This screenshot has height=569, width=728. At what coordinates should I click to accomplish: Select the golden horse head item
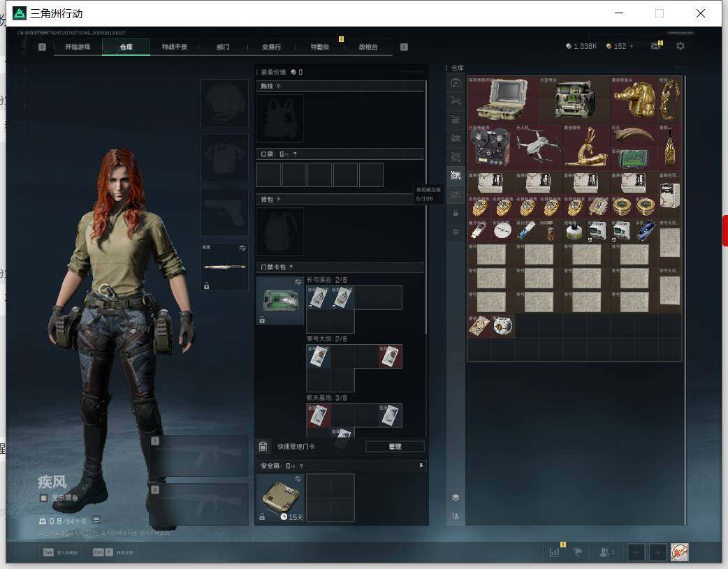(x=634, y=99)
